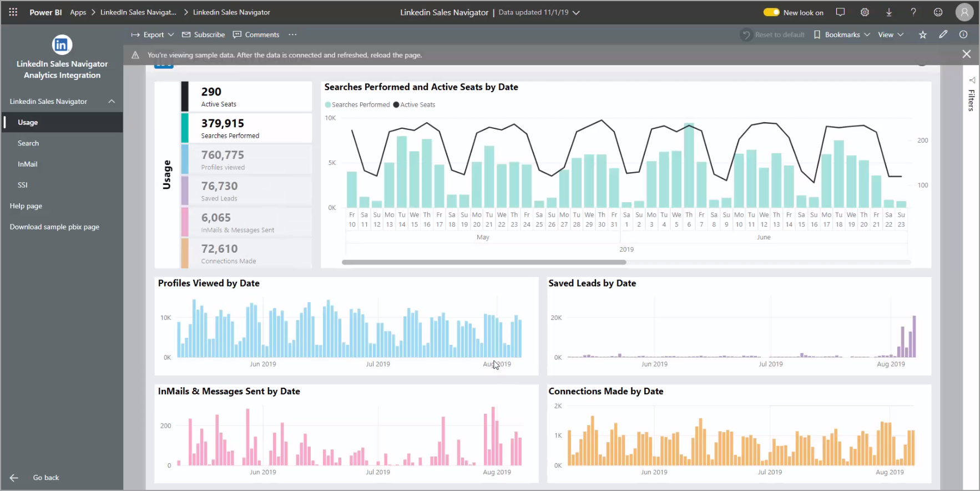The image size is (980, 491).
Task: Click Reset to default
Action: pos(774,34)
